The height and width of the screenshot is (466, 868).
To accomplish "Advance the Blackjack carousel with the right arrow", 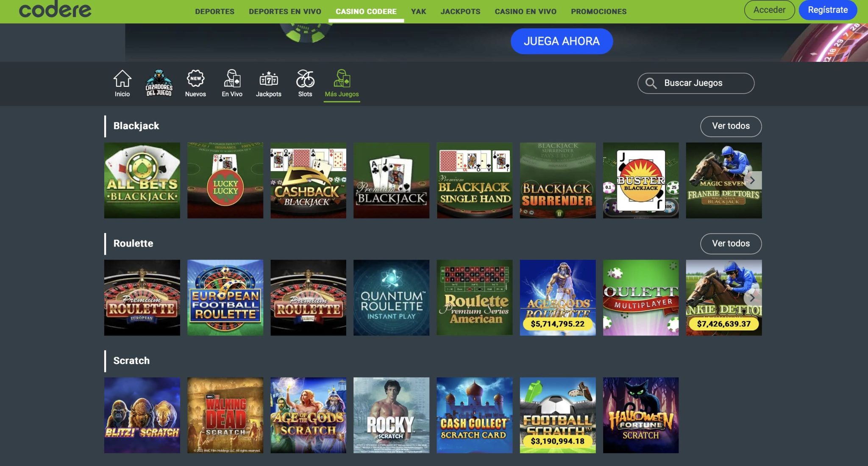I will point(752,180).
